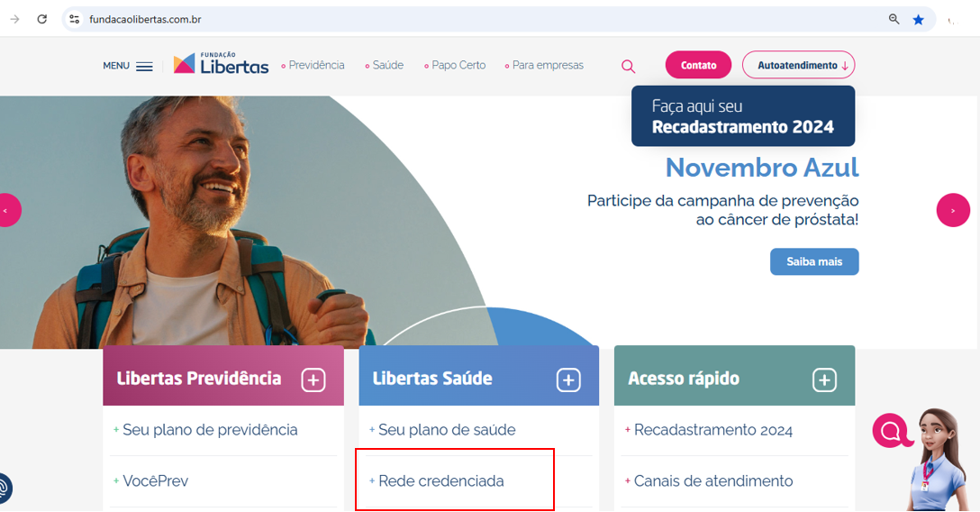This screenshot has width=980, height=512.
Task: Bookmark page with the star icon
Action: point(918,19)
